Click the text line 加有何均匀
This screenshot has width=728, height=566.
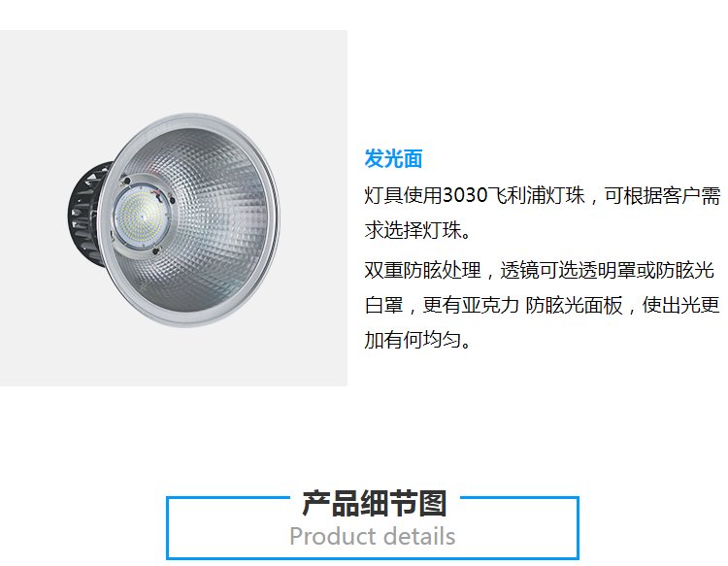tap(417, 340)
